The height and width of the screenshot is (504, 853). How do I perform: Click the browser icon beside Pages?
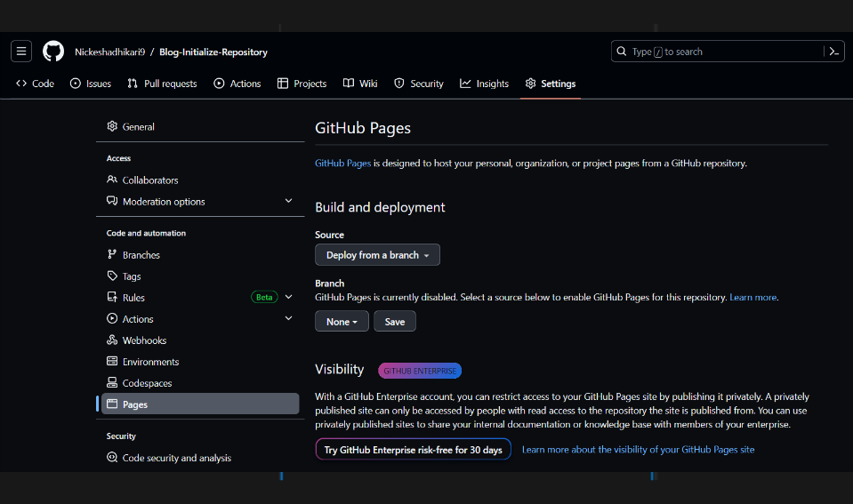coord(112,404)
